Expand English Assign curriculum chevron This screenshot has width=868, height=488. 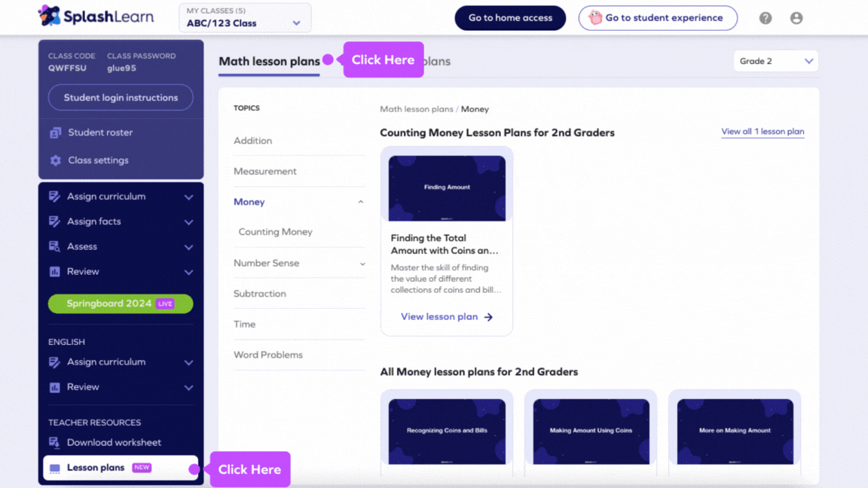pyautogui.click(x=189, y=363)
